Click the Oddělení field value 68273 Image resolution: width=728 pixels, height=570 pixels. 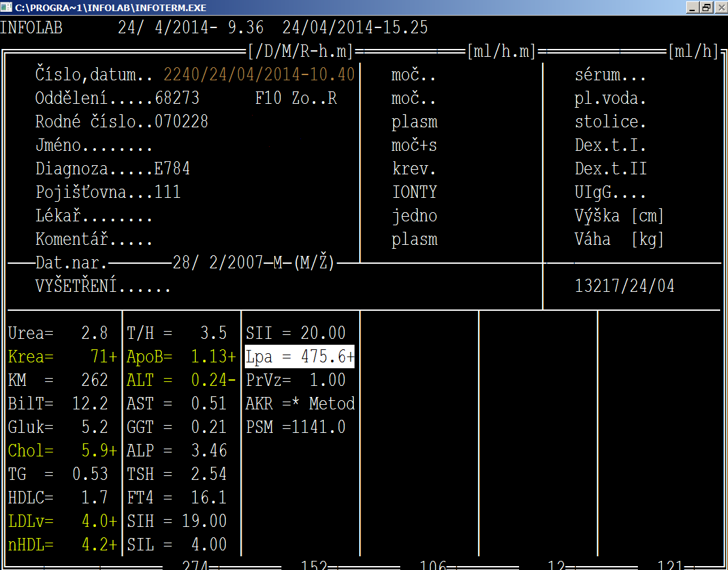coord(177,98)
